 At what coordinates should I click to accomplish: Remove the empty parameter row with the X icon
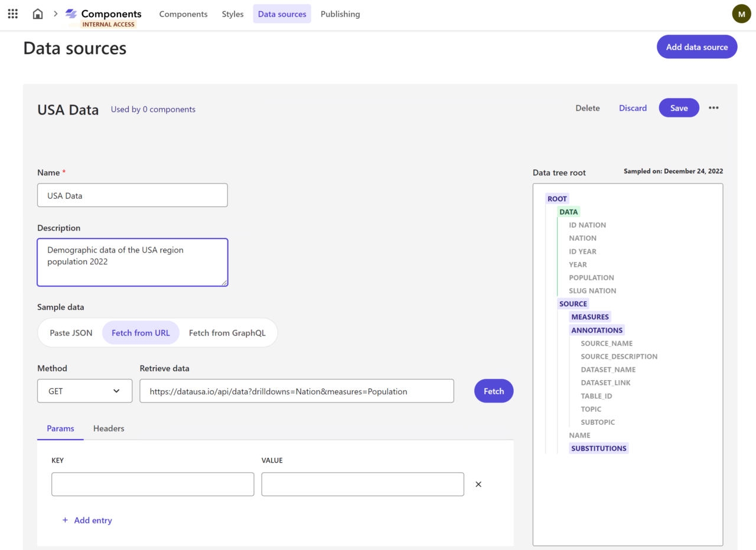point(478,484)
